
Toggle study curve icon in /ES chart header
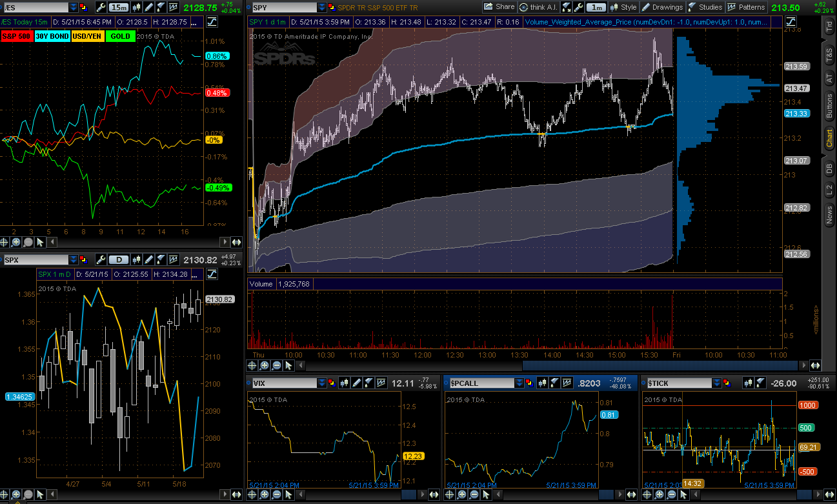pos(212,22)
